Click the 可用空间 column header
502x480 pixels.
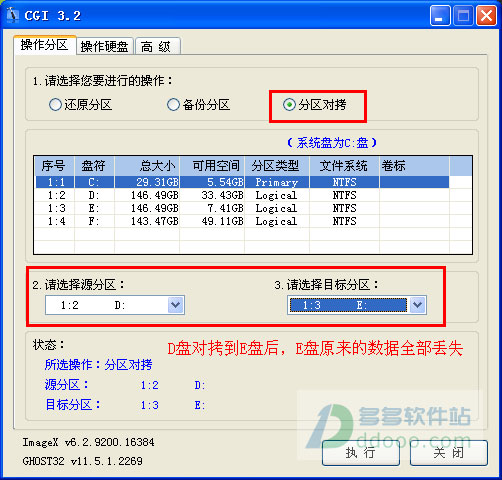point(212,166)
